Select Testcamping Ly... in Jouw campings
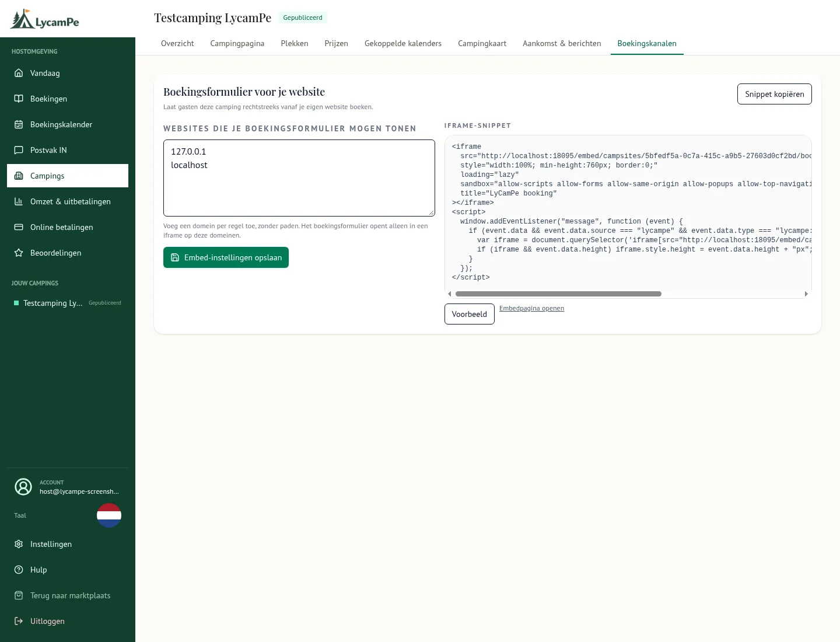The image size is (840, 642). pyautogui.click(x=68, y=303)
